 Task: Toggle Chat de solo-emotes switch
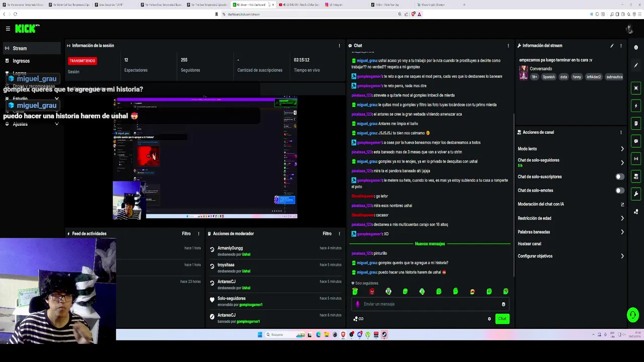(620, 191)
